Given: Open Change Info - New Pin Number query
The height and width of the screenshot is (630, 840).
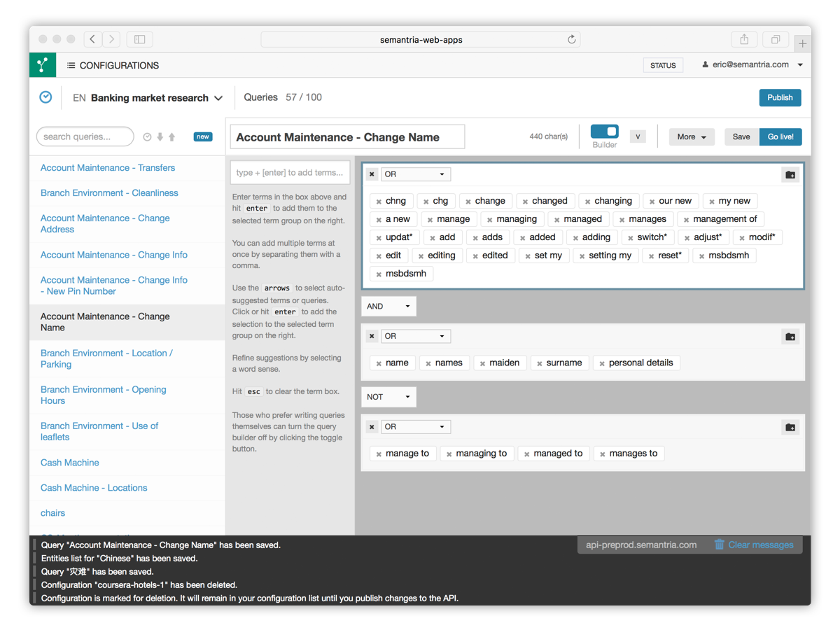Looking at the screenshot, I should [114, 286].
